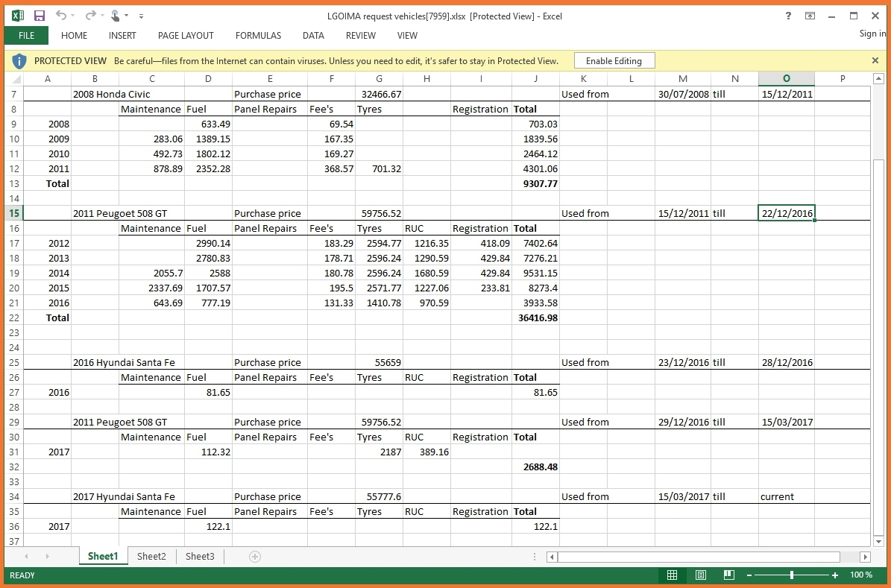Open the Undo history dropdown arrow
Screen dimensions: 891x588
tap(73, 16)
